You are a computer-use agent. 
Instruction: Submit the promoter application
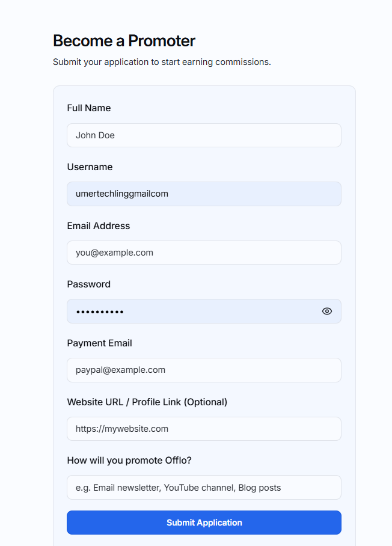click(x=204, y=523)
